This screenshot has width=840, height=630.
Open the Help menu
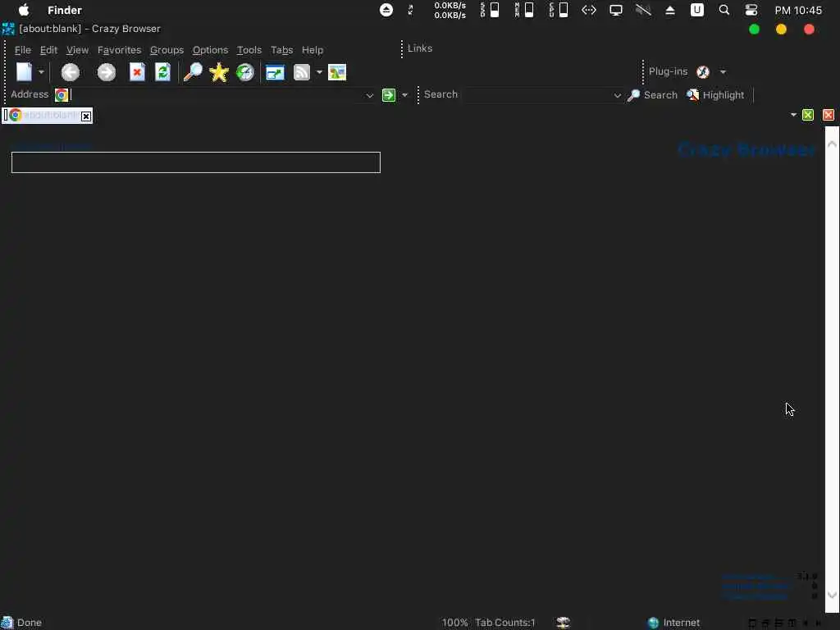pos(313,50)
